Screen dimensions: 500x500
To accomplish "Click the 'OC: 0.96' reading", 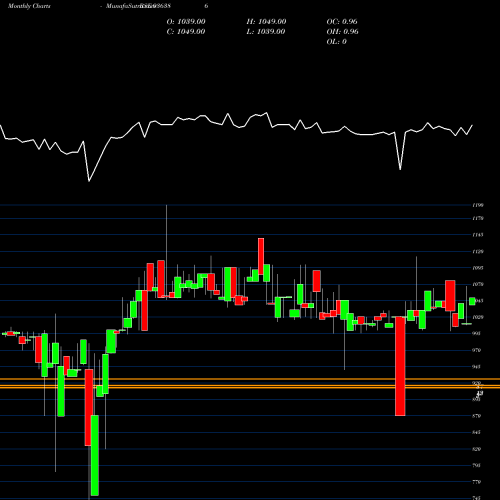I will [x=342, y=22].
